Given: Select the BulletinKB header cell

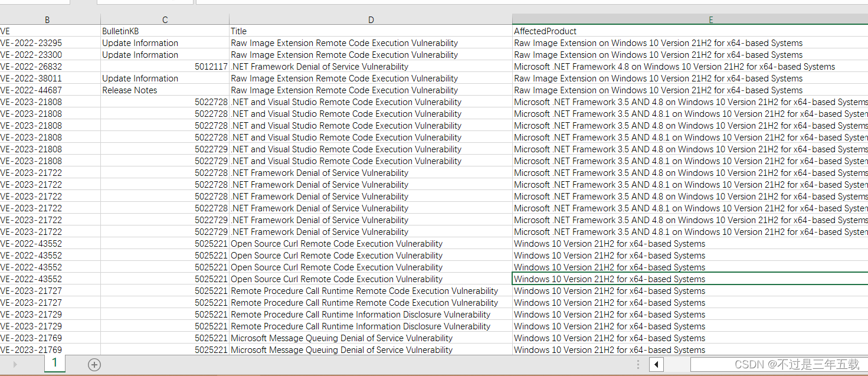Looking at the screenshot, I should pyautogui.click(x=165, y=31).
